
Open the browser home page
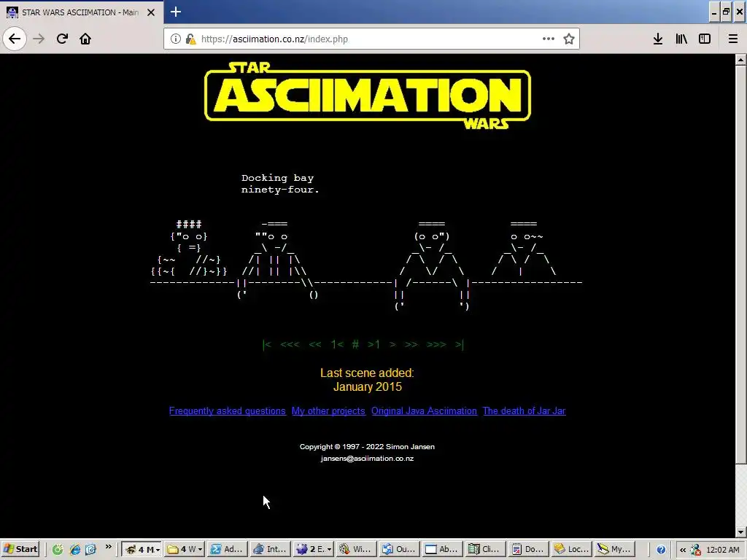85,39
